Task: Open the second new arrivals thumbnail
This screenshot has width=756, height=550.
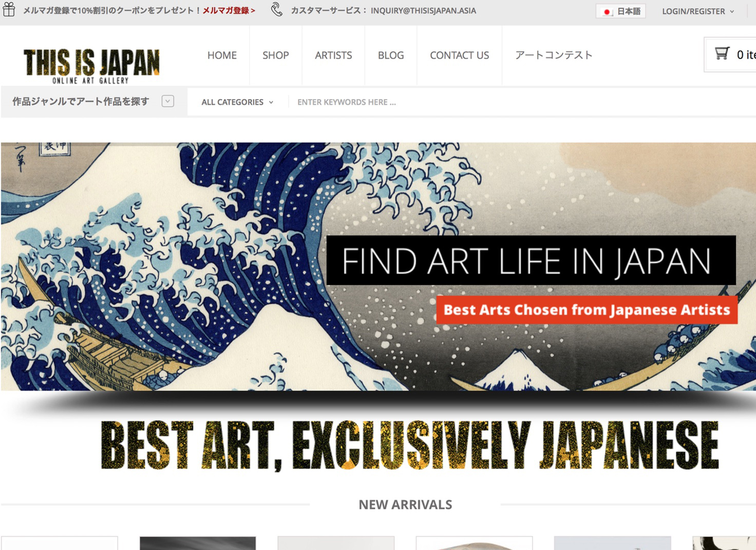Action: tap(198, 543)
